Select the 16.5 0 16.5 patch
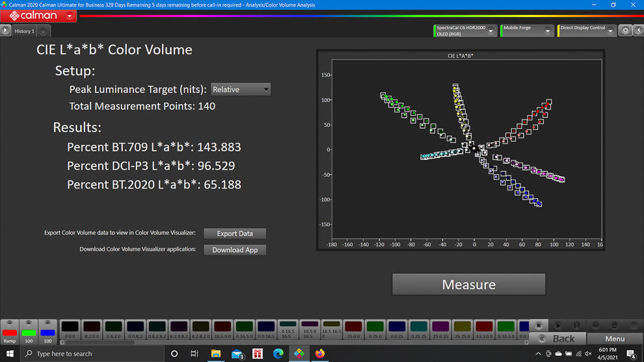 tap(310, 329)
